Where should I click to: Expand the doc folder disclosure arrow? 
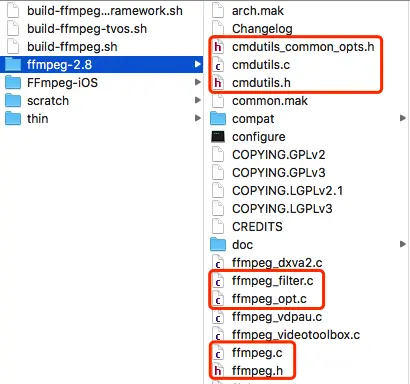coord(403,244)
